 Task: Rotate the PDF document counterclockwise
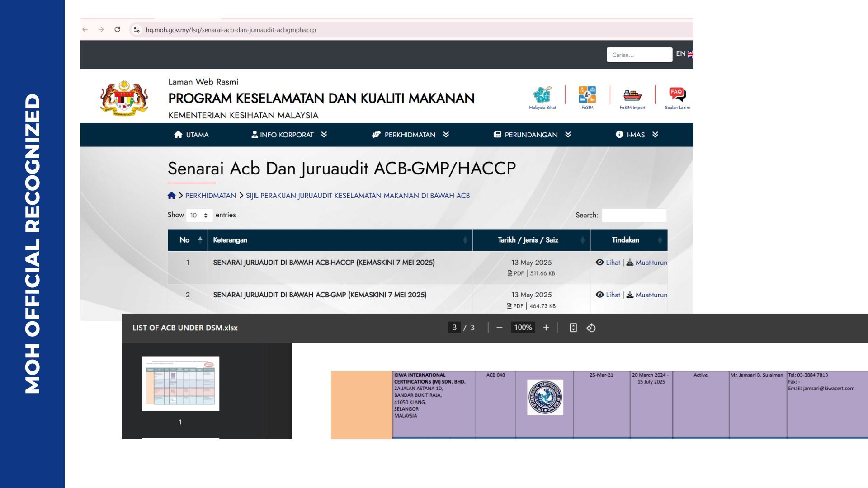(x=591, y=328)
